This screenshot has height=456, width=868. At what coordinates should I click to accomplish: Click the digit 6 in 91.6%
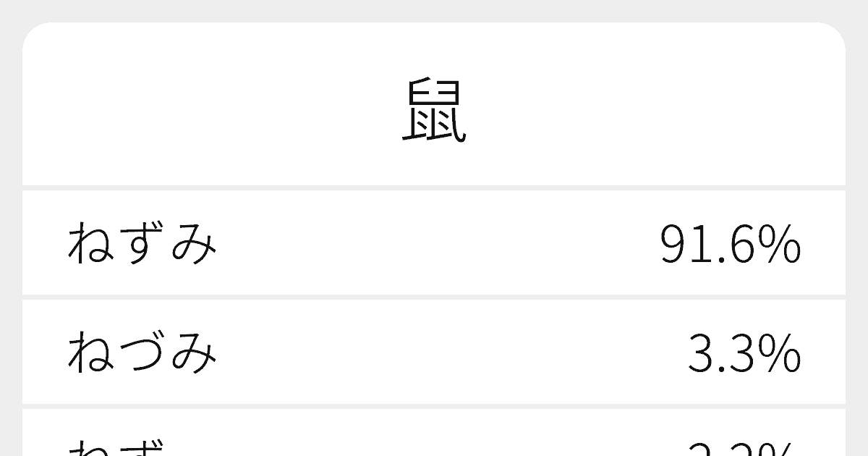(741, 245)
